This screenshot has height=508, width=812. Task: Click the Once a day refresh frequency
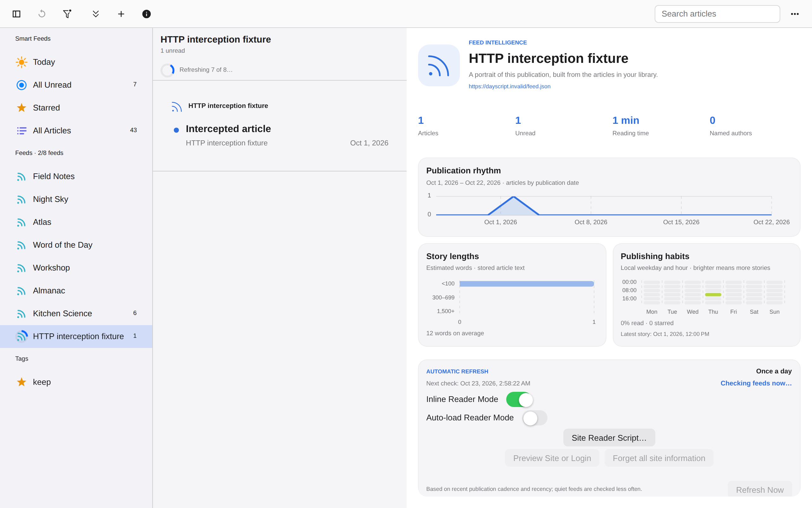point(774,371)
